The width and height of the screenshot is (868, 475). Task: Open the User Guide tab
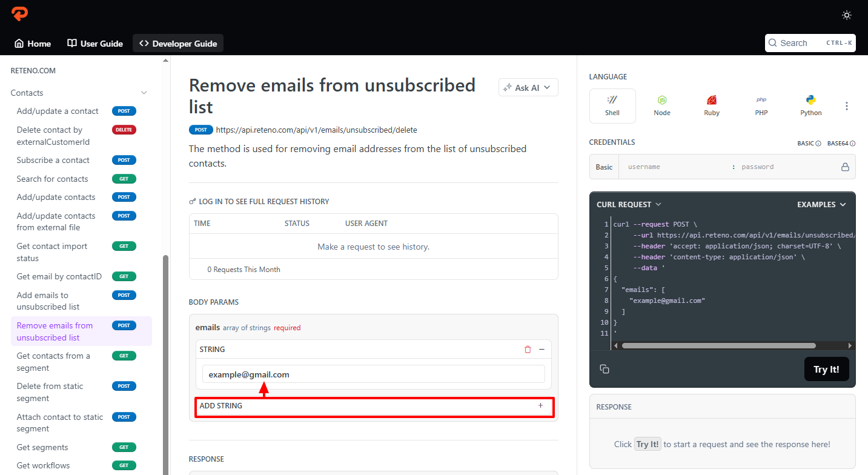tap(95, 44)
